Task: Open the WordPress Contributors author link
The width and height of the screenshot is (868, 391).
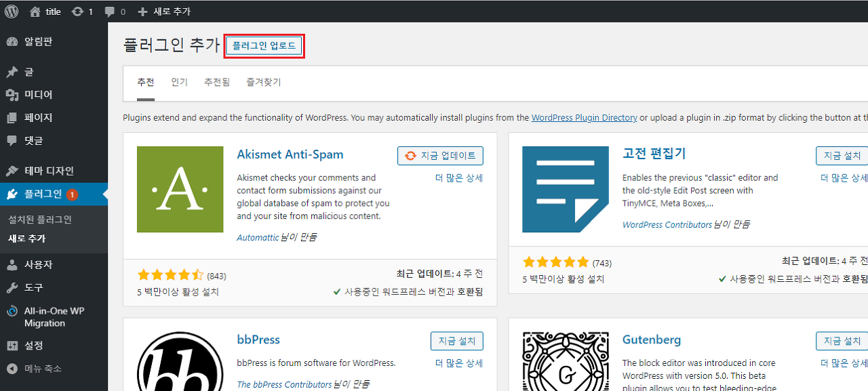Action: point(667,224)
